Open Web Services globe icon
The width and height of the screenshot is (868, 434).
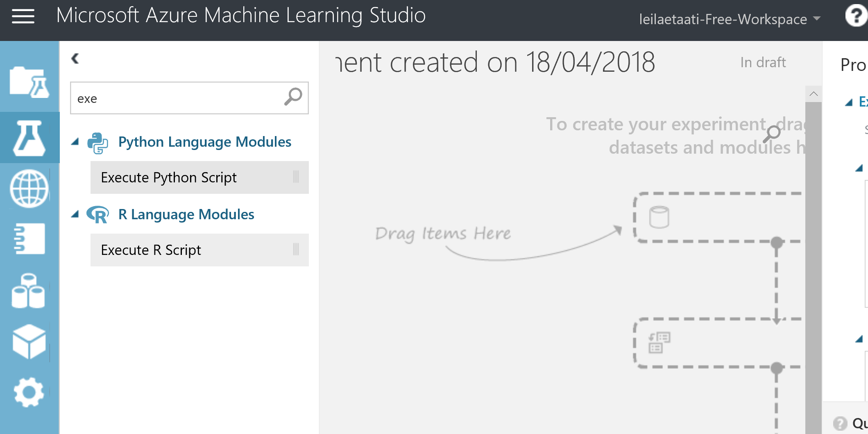29,189
